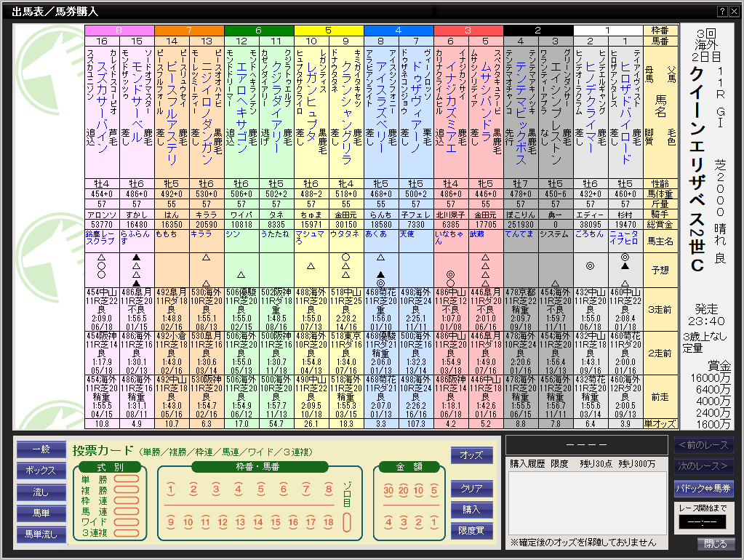Mark horse number 12 on the card

(x=223, y=522)
